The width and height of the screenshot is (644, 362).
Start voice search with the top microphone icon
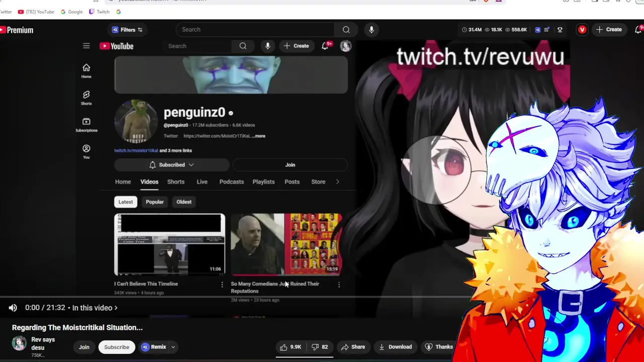371,30
